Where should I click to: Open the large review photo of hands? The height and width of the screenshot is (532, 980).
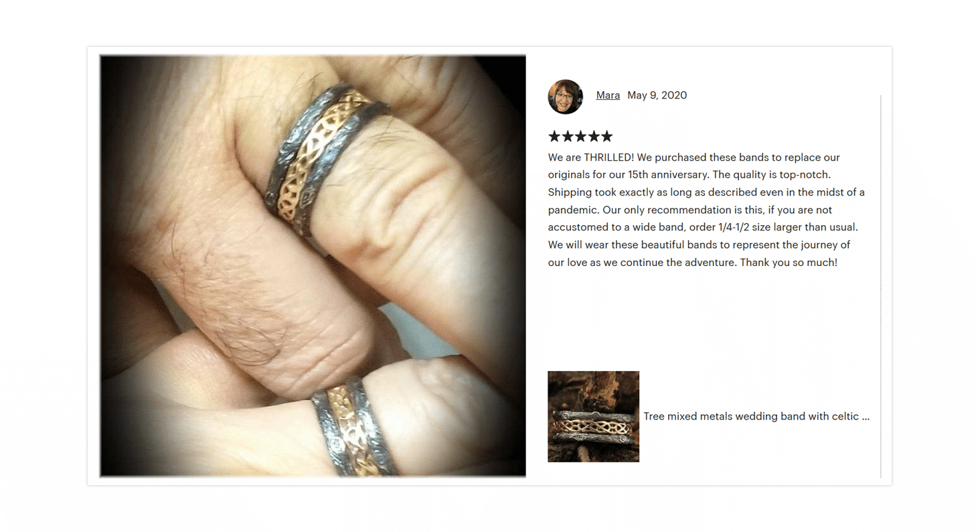313,266
